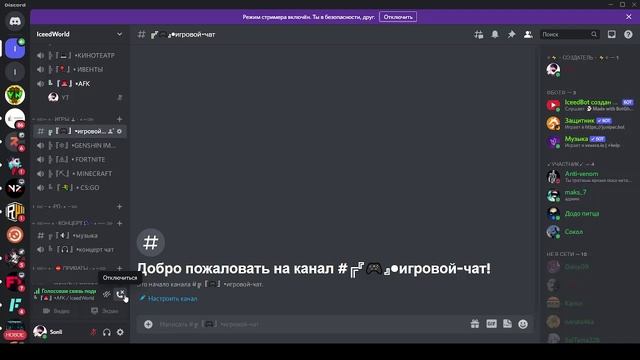
Task: Open the gift icon in message box
Action: (x=475, y=324)
